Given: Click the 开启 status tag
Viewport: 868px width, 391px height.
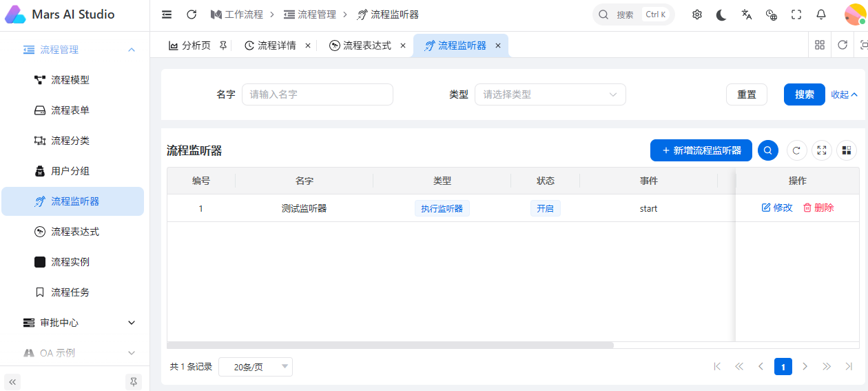Looking at the screenshot, I should coord(546,208).
